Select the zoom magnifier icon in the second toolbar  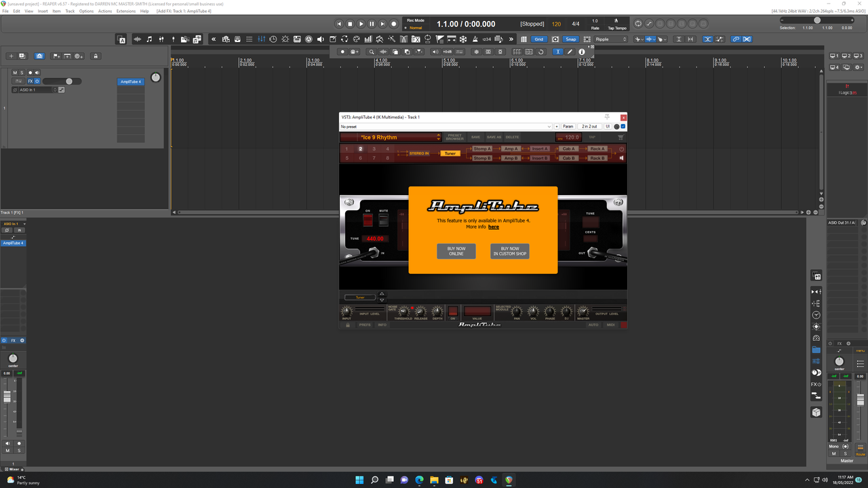tap(371, 52)
